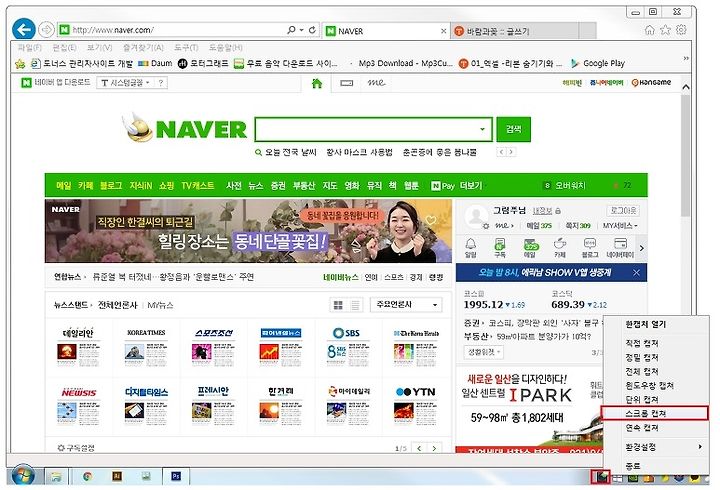This screenshot has width=720, height=490.
Task: Open the 도구(T) browser menu
Action: point(186,48)
